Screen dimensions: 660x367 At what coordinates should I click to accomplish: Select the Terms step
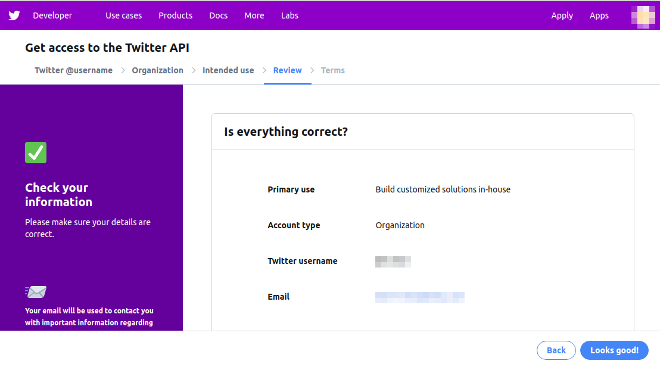point(333,70)
